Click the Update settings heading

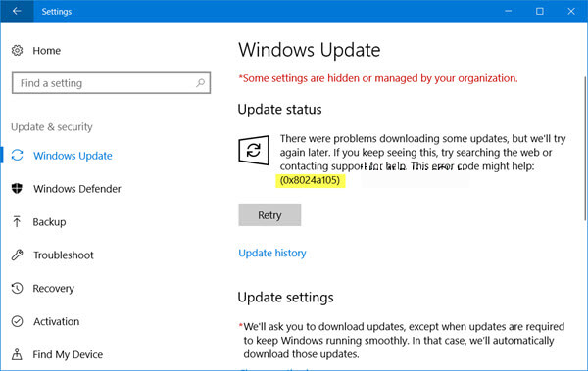(286, 298)
